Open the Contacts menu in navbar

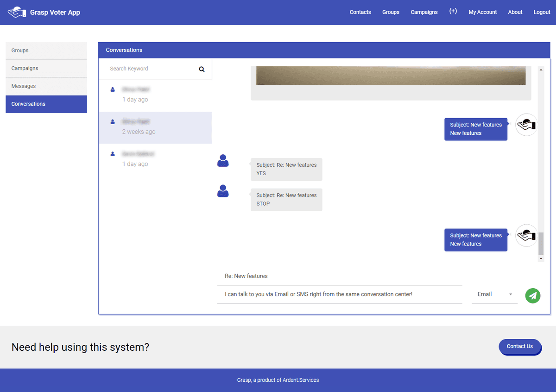(360, 13)
